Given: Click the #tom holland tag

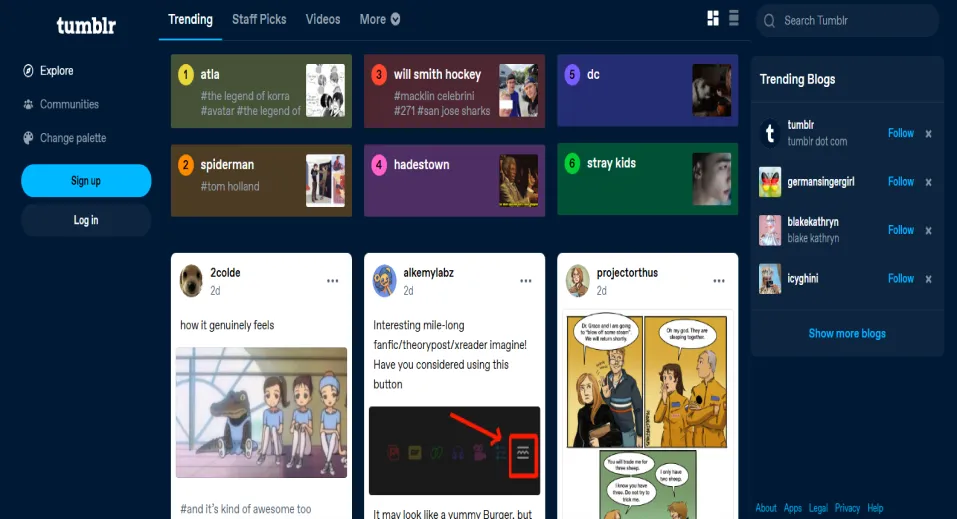Looking at the screenshot, I should [229, 186].
